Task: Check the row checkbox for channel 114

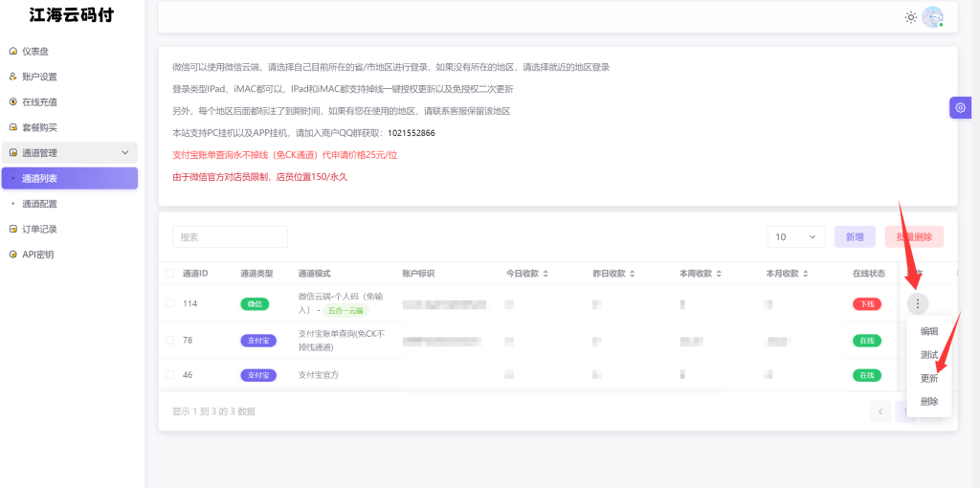Action: [170, 303]
